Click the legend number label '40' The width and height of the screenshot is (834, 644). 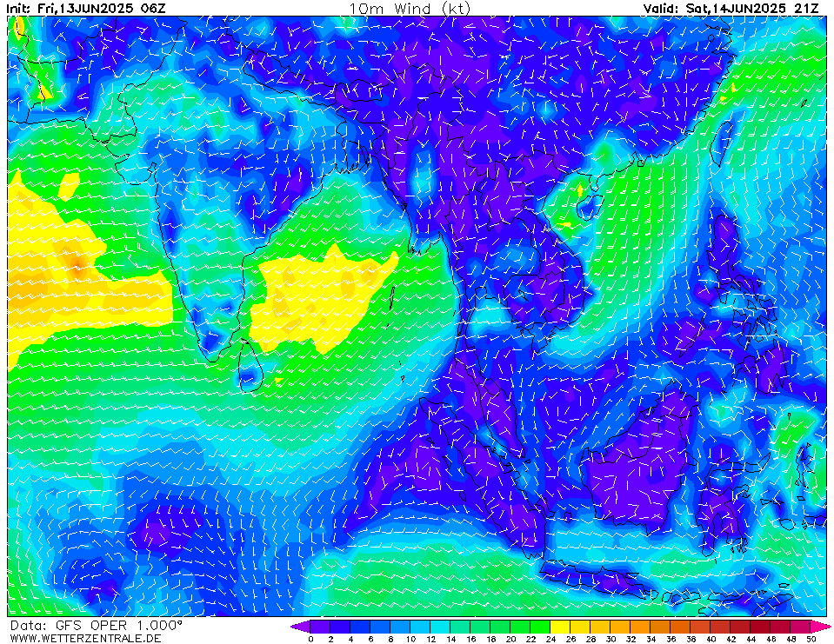click(711, 639)
